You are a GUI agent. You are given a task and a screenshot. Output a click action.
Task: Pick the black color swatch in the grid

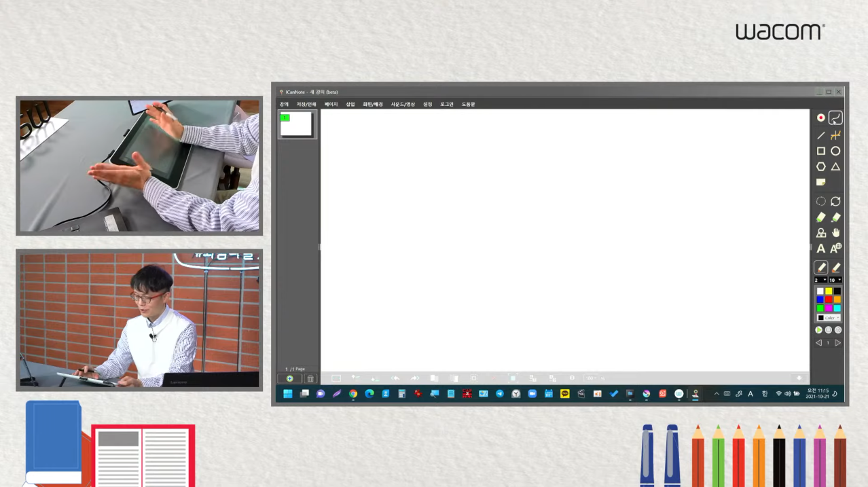click(837, 291)
